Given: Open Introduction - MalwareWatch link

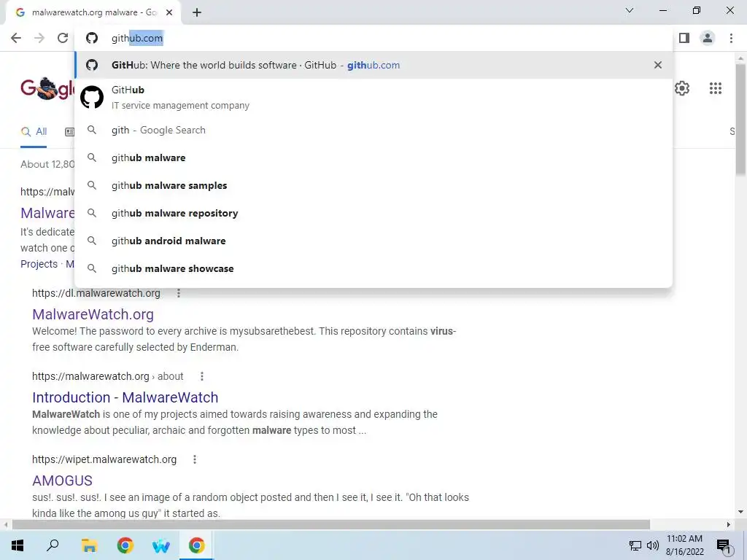Looking at the screenshot, I should pyautogui.click(x=125, y=397).
